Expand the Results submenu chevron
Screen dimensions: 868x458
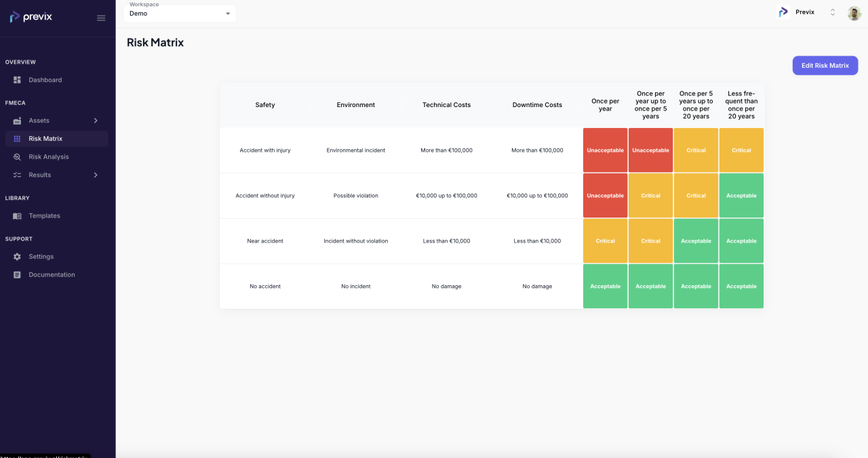click(x=96, y=175)
